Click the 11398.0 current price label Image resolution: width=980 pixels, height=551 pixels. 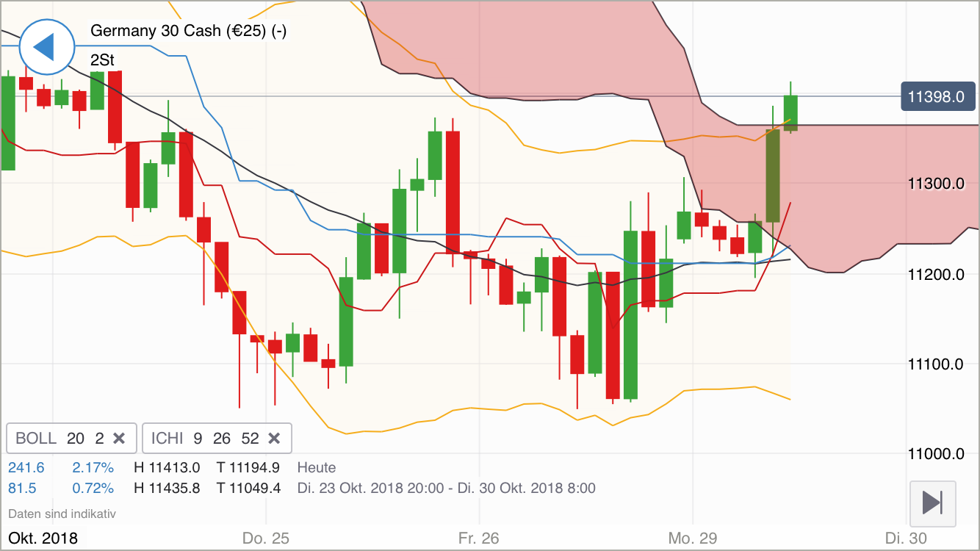937,96
